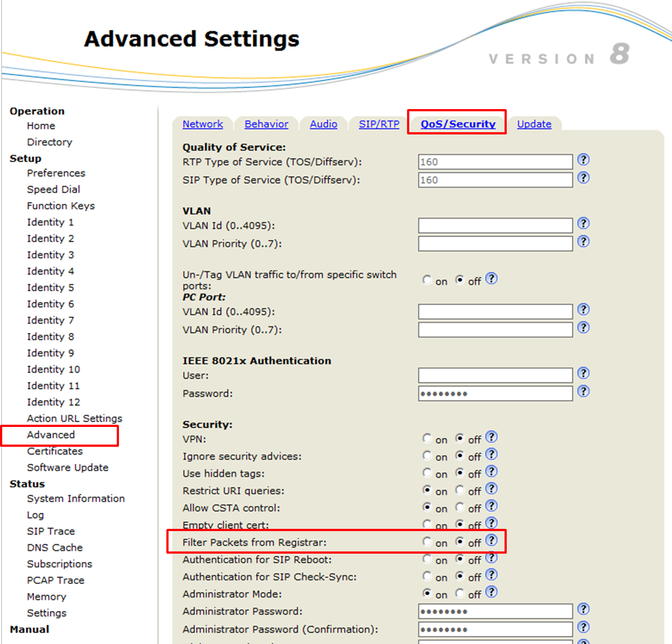Click the SIP Type of Service field

click(x=495, y=180)
